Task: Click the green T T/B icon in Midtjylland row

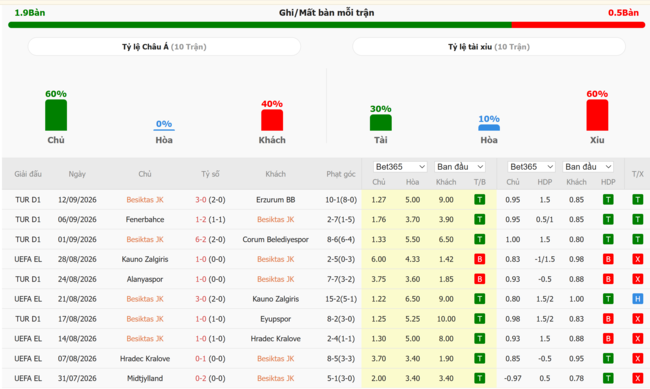Action: click(x=480, y=378)
